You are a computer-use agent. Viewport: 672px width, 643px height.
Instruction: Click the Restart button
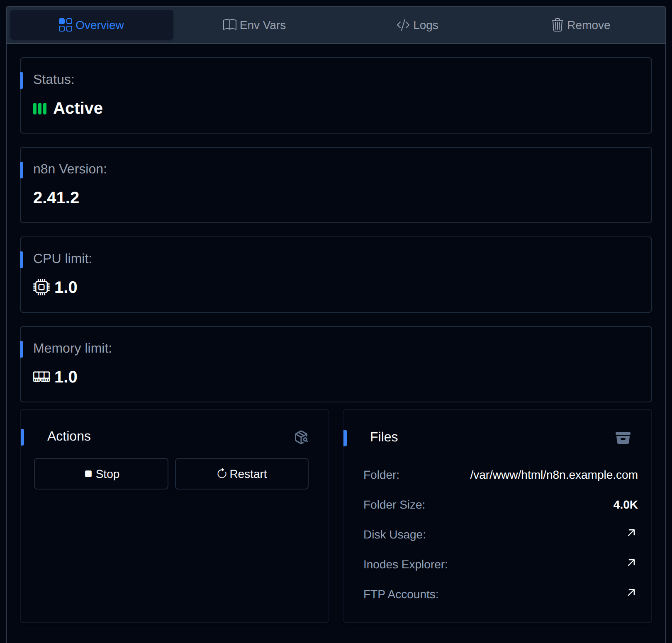242,474
